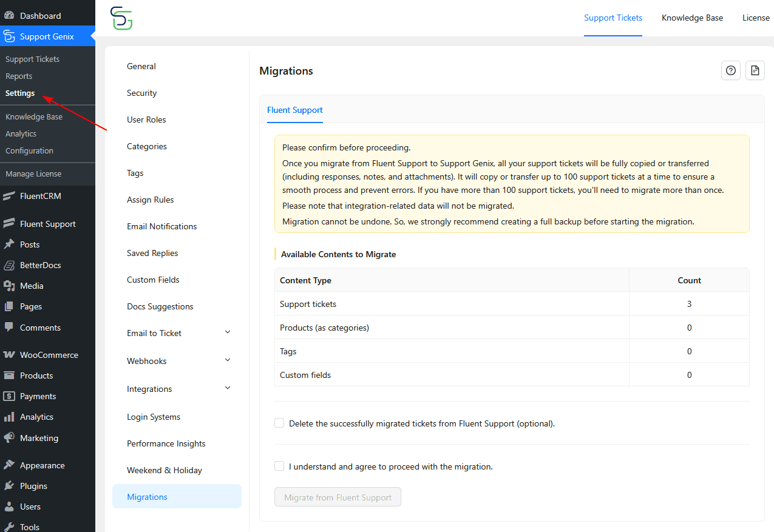
Task: Click the Posts pushpin icon
Action: (x=9, y=244)
